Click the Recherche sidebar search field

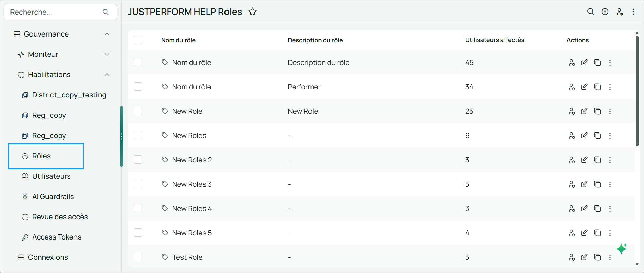[60, 12]
